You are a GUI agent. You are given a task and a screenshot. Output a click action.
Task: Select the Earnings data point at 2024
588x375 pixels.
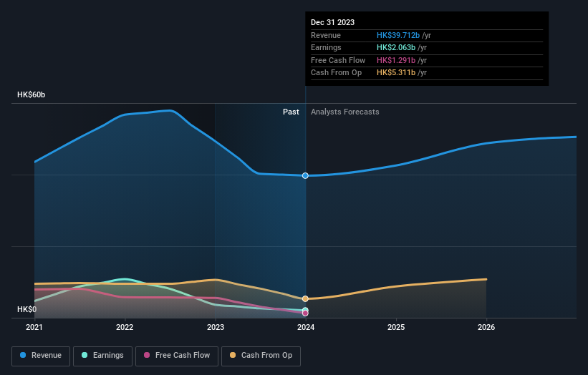pyautogui.click(x=305, y=310)
